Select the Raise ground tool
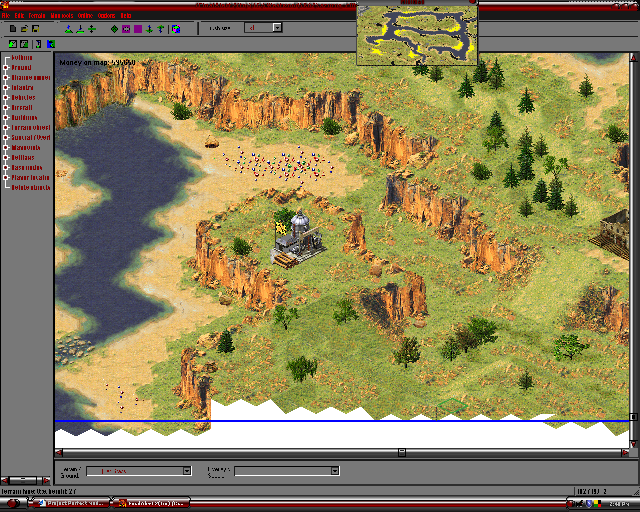 [69, 29]
